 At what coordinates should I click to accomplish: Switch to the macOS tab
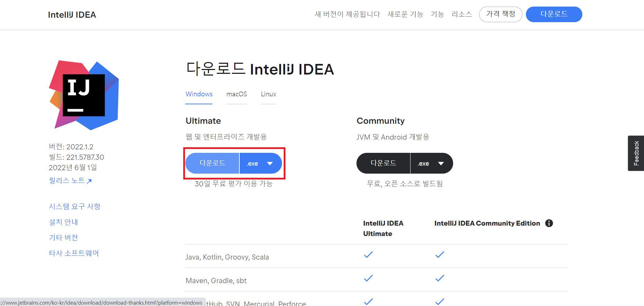click(x=237, y=94)
